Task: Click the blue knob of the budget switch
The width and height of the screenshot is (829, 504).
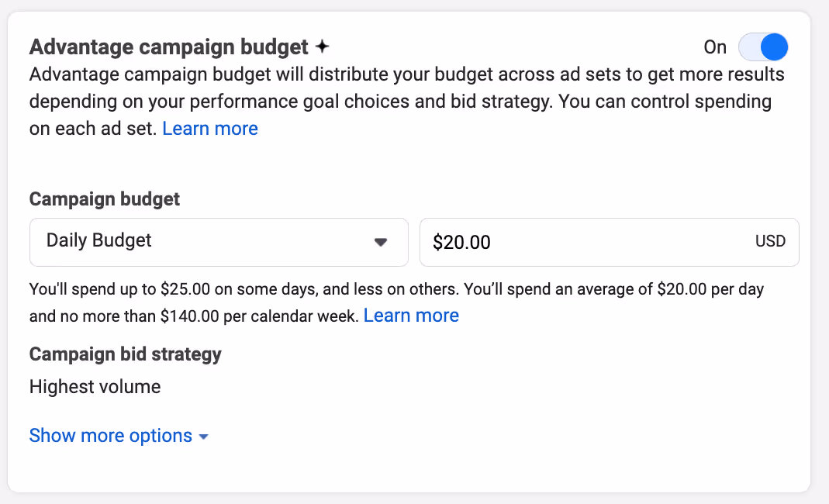Action: point(774,47)
